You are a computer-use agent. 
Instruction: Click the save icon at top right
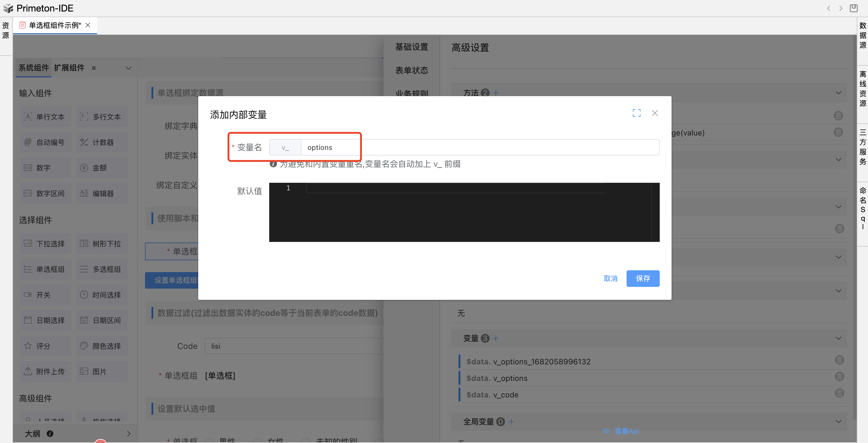[x=853, y=8]
